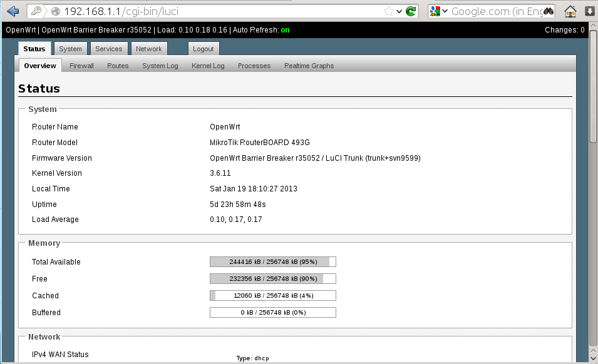This screenshot has width=598, height=364.
Task: Open the Processes subtab
Action: 254,66
